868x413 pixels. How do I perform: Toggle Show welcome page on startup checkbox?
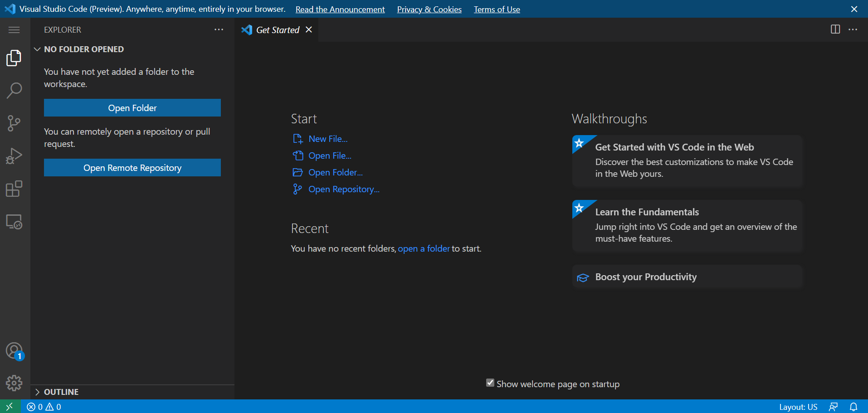(490, 383)
